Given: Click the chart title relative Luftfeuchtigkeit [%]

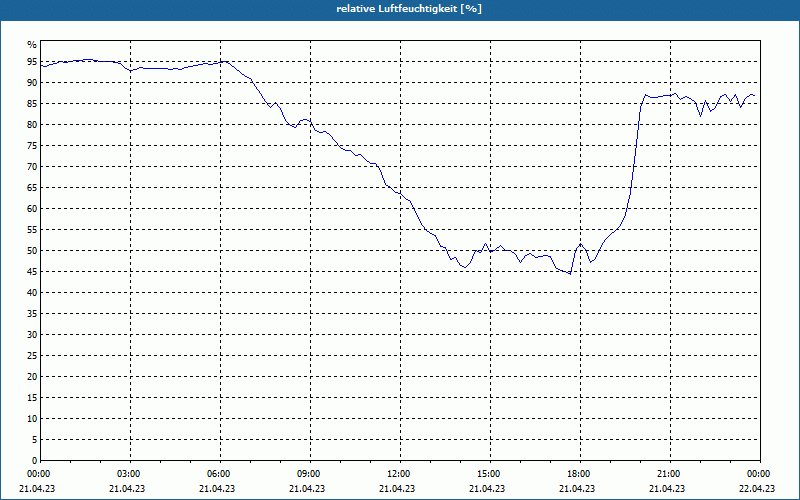Looking at the screenshot, I should 409,9.
